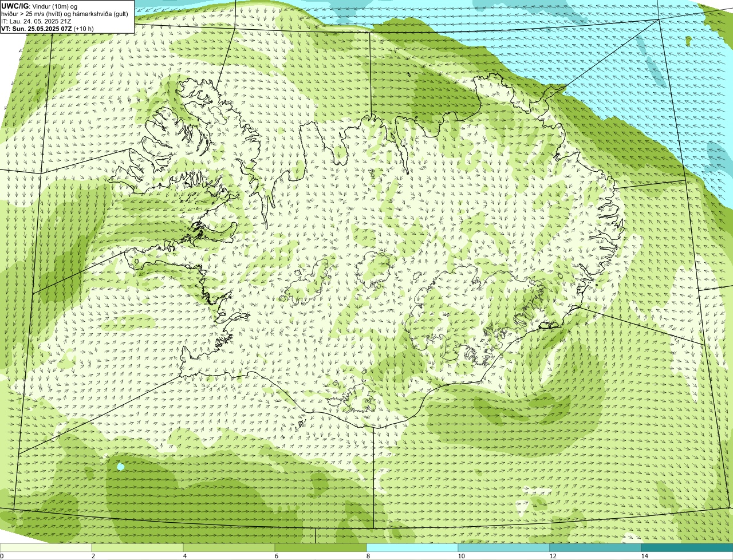The image size is (733, 560).
Task: Click the legend label '6'
Action: click(x=276, y=556)
